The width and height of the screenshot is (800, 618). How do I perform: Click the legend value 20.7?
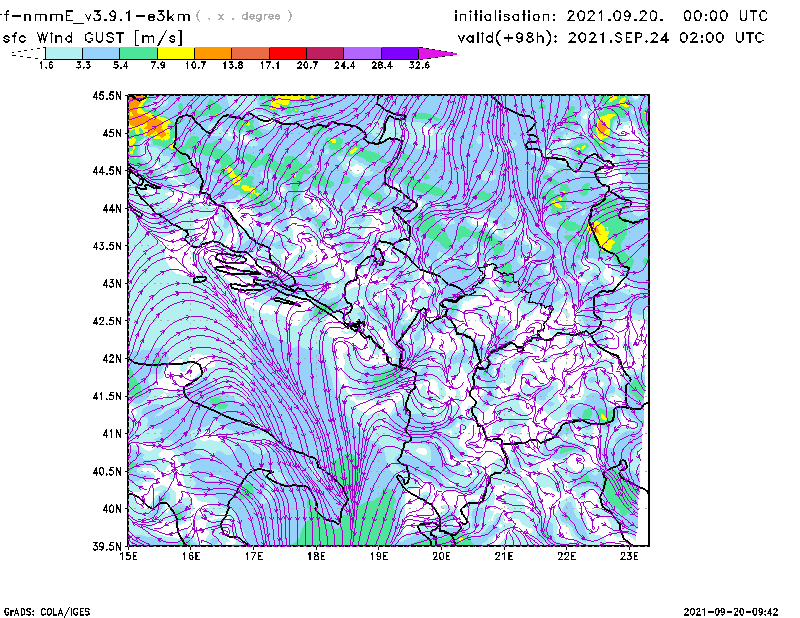(x=307, y=65)
